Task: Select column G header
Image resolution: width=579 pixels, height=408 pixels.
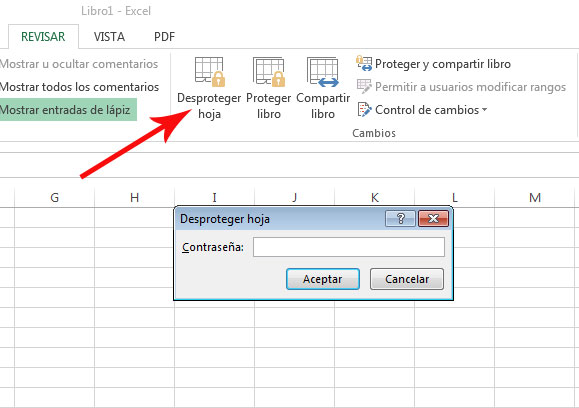Action: (x=55, y=198)
